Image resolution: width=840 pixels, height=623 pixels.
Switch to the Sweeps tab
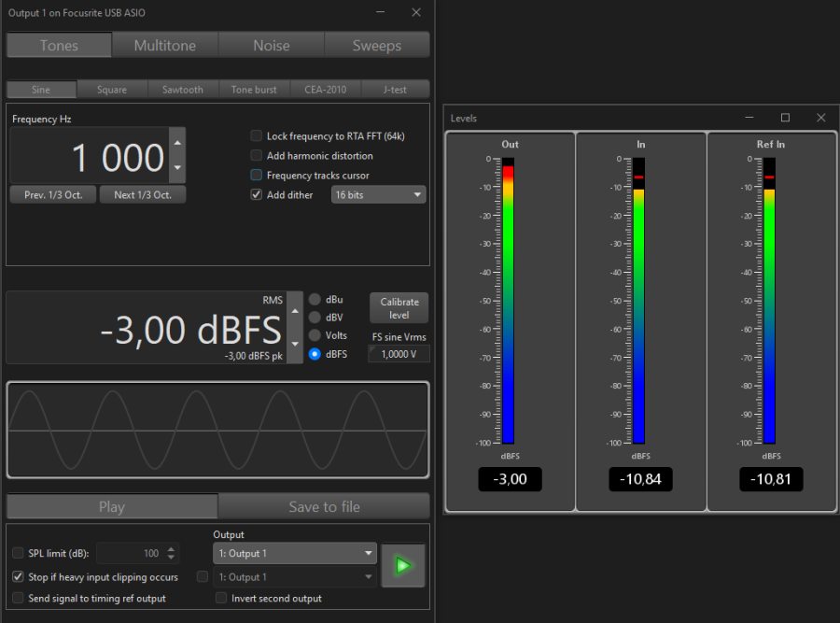coord(377,45)
